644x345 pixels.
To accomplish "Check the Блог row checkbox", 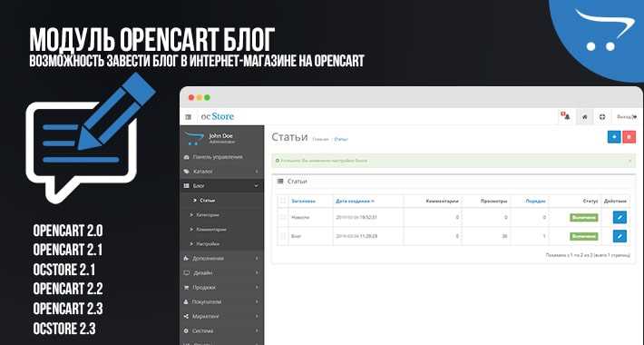I will 283,236.
